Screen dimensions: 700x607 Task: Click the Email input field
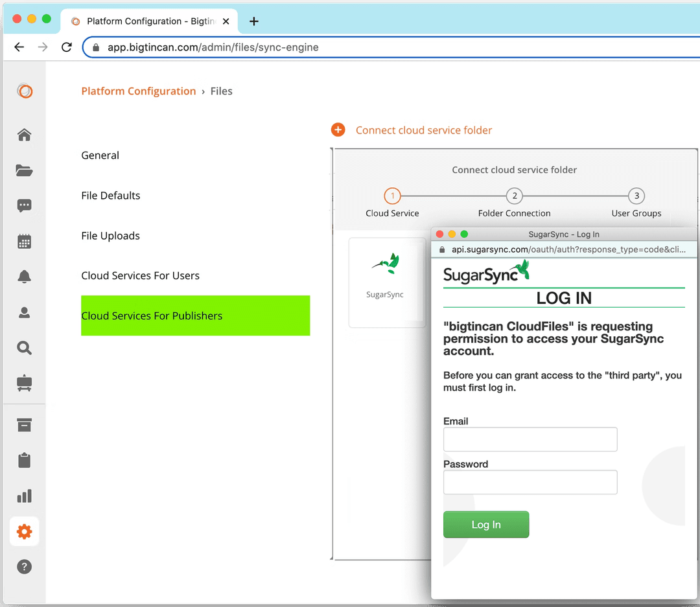click(x=530, y=439)
